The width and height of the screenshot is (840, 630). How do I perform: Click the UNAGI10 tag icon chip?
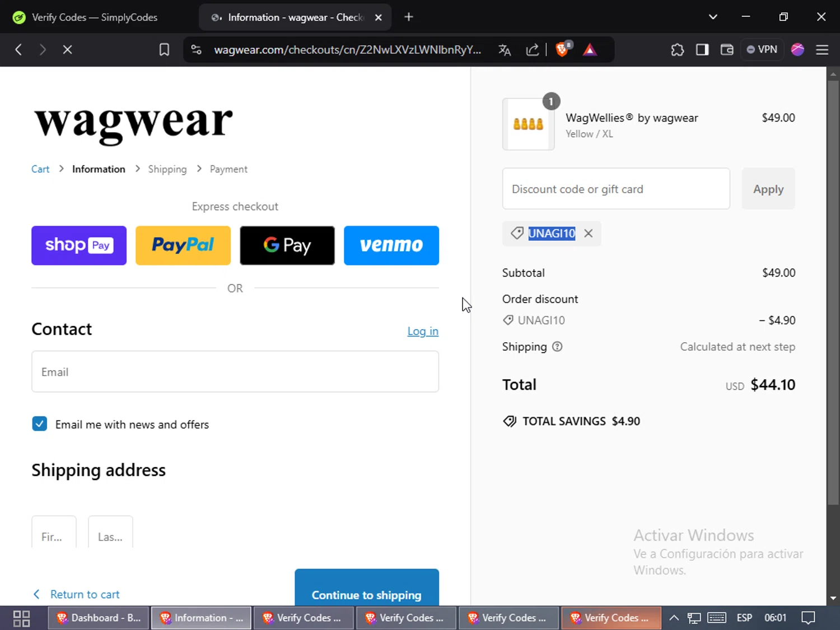coord(517,233)
